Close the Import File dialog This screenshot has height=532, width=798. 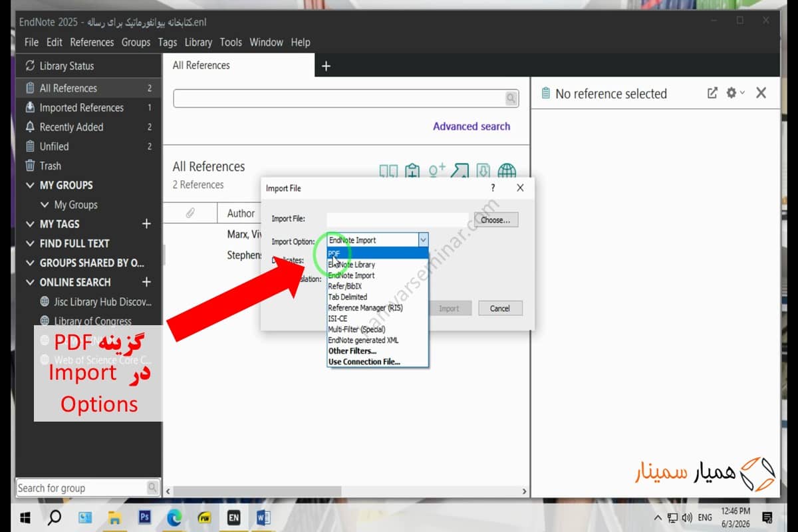point(520,188)
